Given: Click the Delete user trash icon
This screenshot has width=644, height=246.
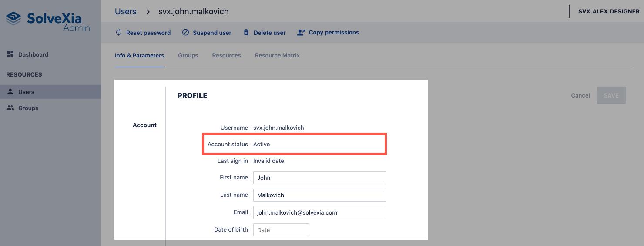Looking at the screenshot, I should coord(246,33).
